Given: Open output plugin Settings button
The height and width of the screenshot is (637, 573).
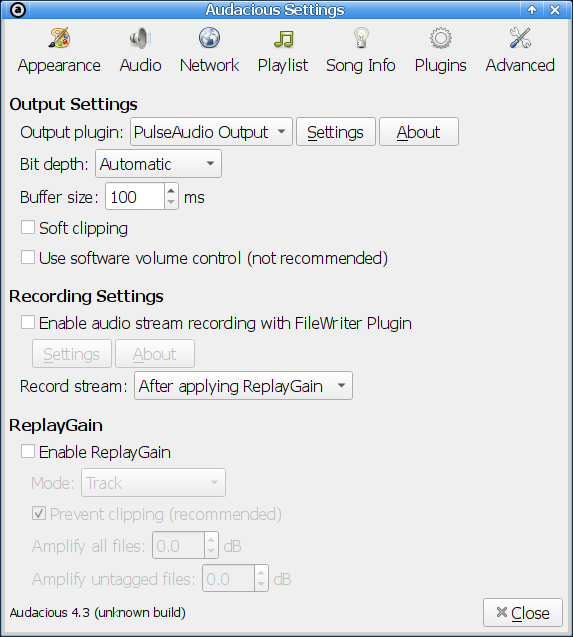Looking at the screenshot, I should [336, 132].
